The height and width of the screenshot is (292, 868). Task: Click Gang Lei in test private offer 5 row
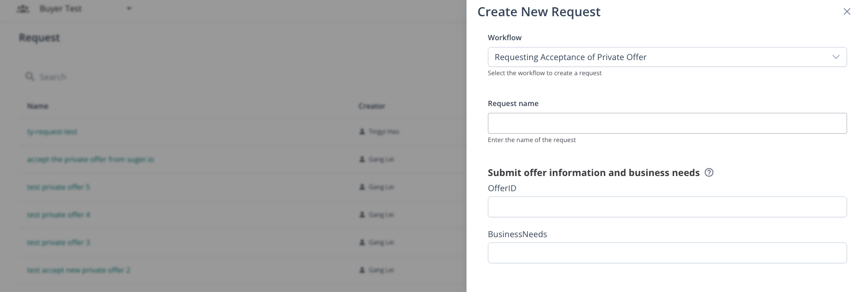coord(381,187)
